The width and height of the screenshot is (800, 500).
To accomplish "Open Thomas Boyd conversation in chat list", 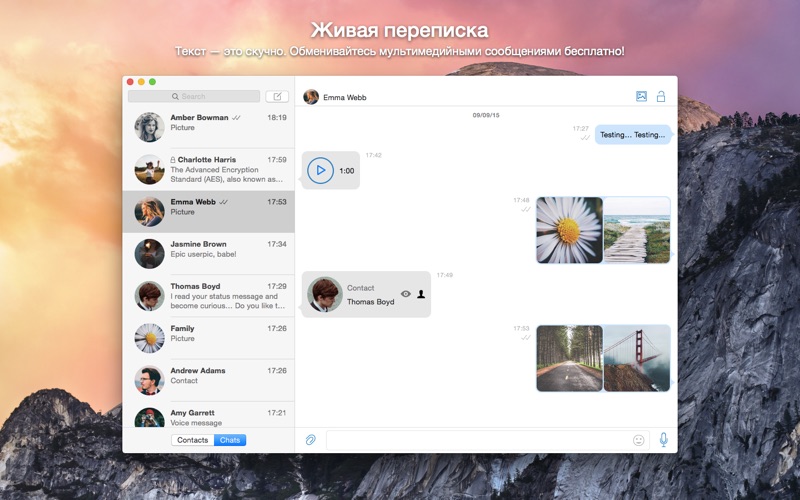I will [209, 296].
